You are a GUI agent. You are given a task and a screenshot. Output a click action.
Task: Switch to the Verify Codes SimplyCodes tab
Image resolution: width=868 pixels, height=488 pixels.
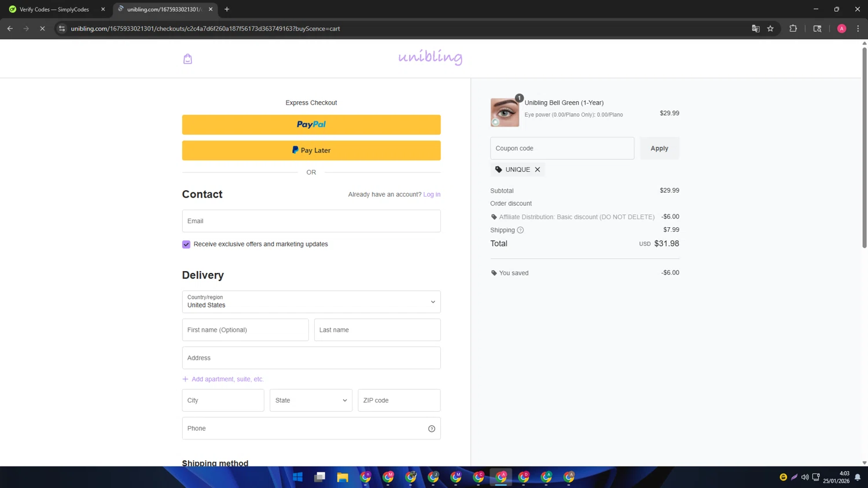[55, 9]
